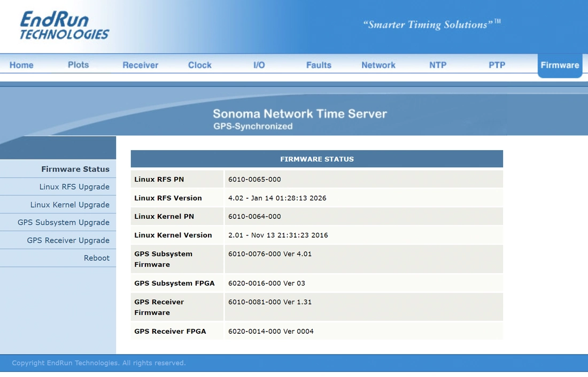Select the GPS Subsystem Firmware label
The width and height of the screenshot is (588, 377).
pos(163,259)
